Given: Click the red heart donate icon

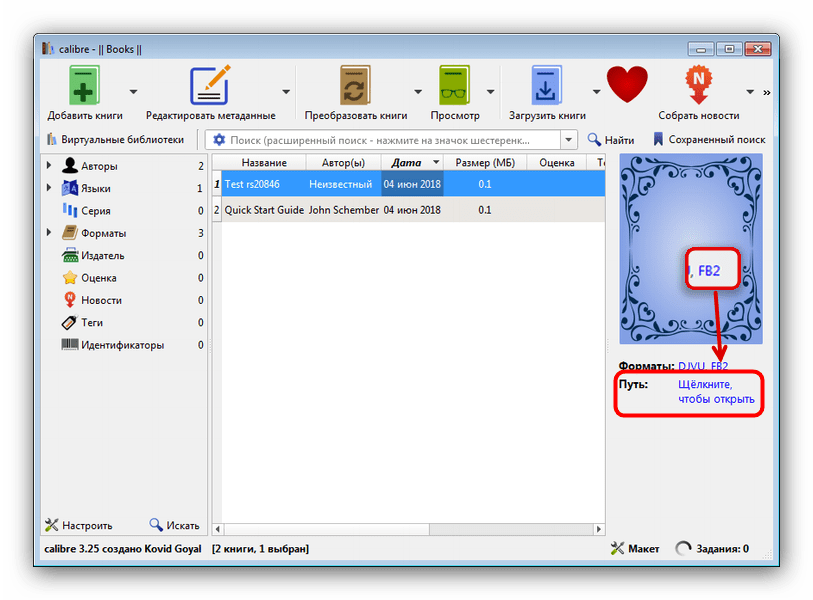Looking at the screenshot, I should [x=627, y=84].
